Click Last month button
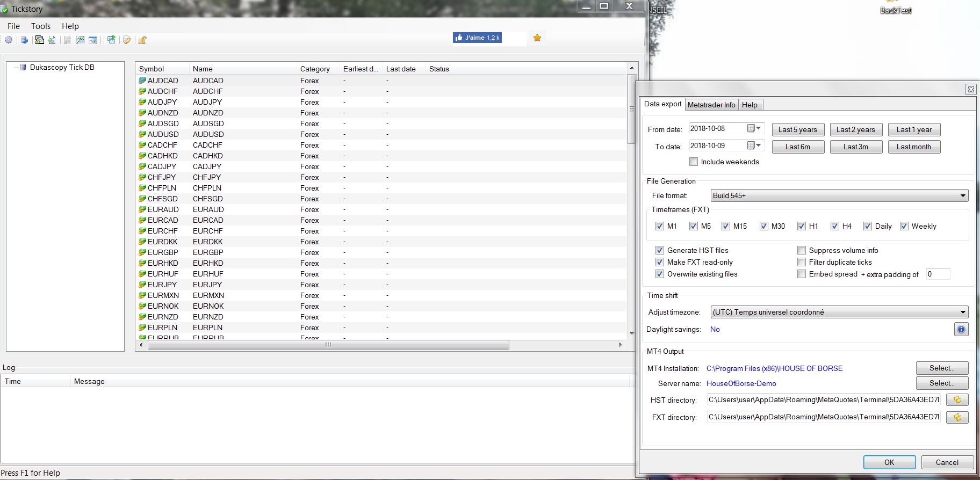The height and width of the screenshot is (480, 980). point(914,147)
